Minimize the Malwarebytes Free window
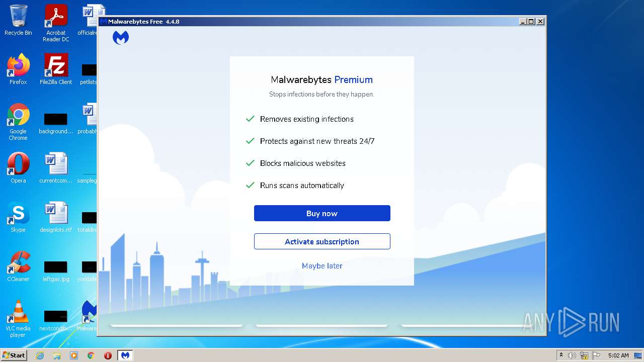Screen dimensions: 644x362 point(523,22)
